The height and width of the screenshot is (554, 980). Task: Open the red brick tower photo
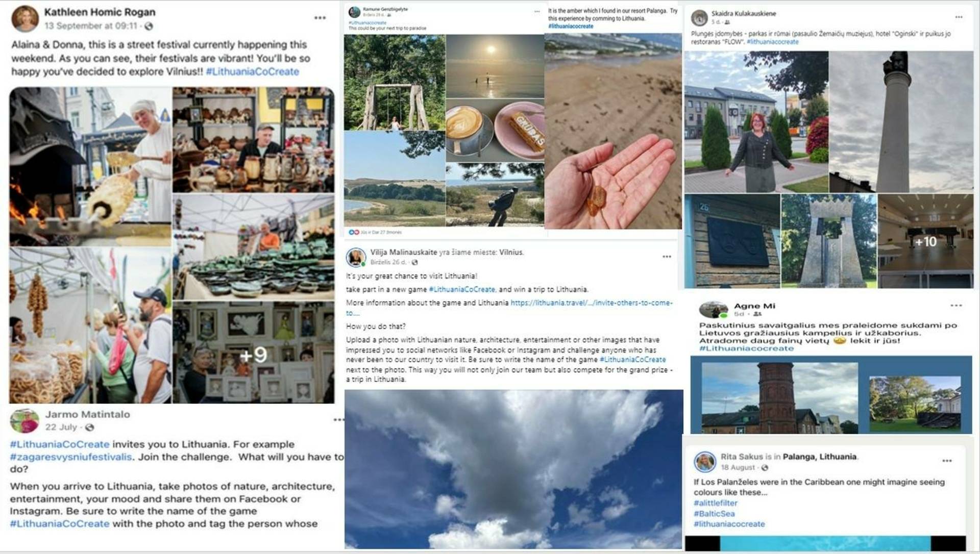pyautogui.click(x=780, y=398)
